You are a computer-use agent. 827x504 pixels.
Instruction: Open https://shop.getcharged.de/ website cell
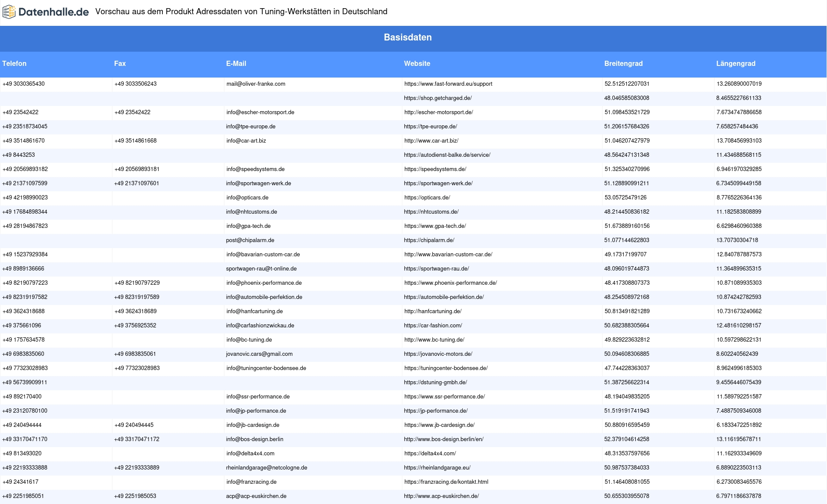438,98
